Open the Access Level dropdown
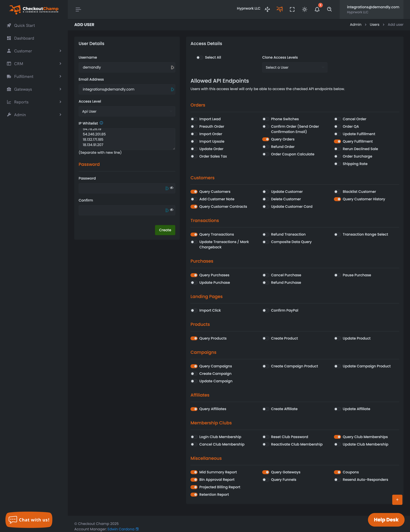Image resolution: width=410 pixels, height=532 pixels. 127,111
